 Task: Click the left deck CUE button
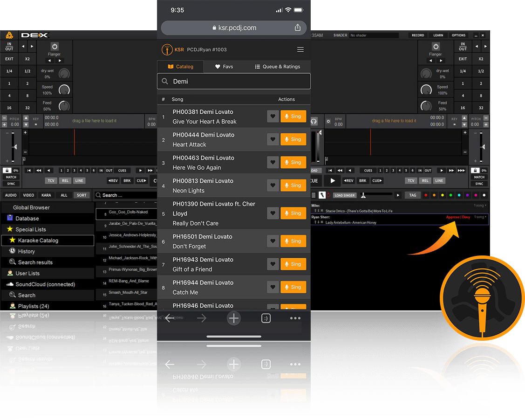pos(141,180)
